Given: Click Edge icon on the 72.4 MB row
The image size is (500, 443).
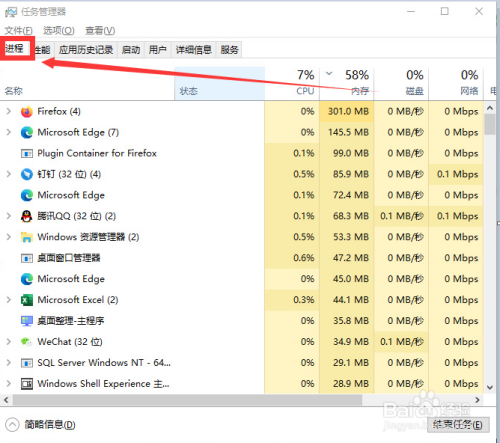Looking at the screenshot, I should [27, 195].
